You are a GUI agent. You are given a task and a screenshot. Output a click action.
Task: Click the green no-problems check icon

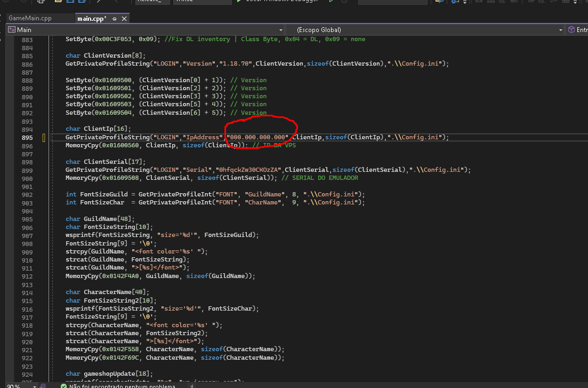point(64,386)
